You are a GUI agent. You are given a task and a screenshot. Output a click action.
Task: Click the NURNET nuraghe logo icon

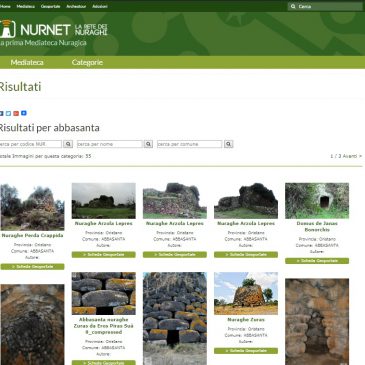coord(8,29)
